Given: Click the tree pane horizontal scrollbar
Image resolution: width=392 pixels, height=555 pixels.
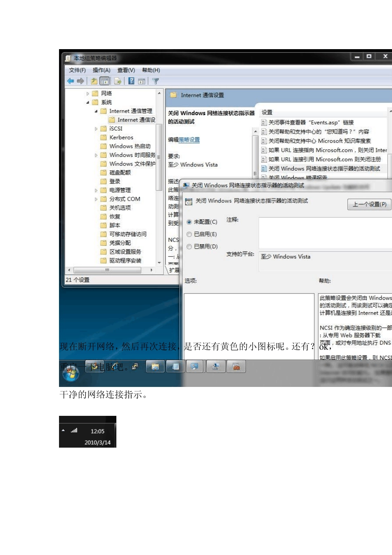Looking at the screenshot, I should click(x=107, y=270).
